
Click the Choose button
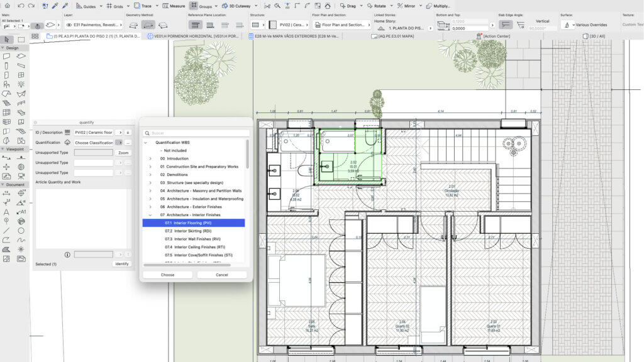[167, 275]
